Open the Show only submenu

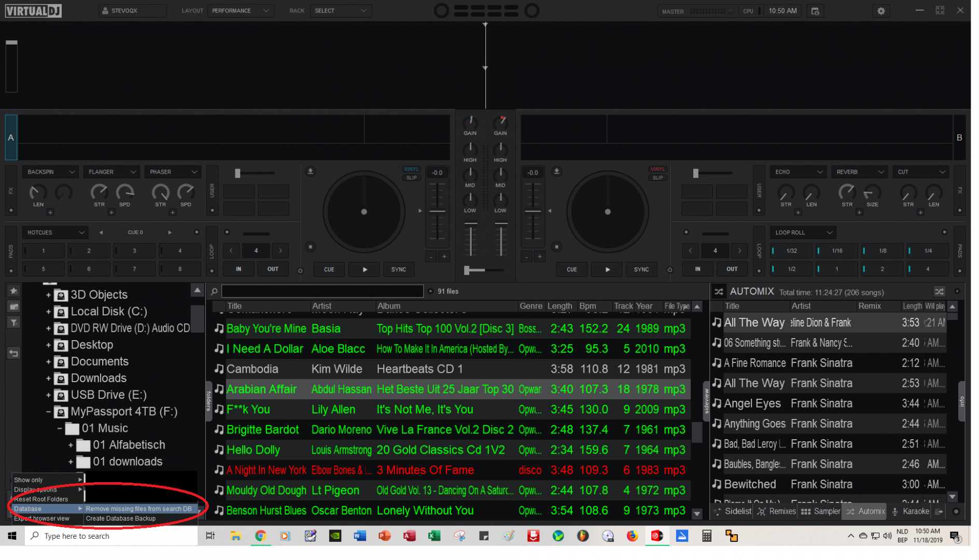(48, 480)
